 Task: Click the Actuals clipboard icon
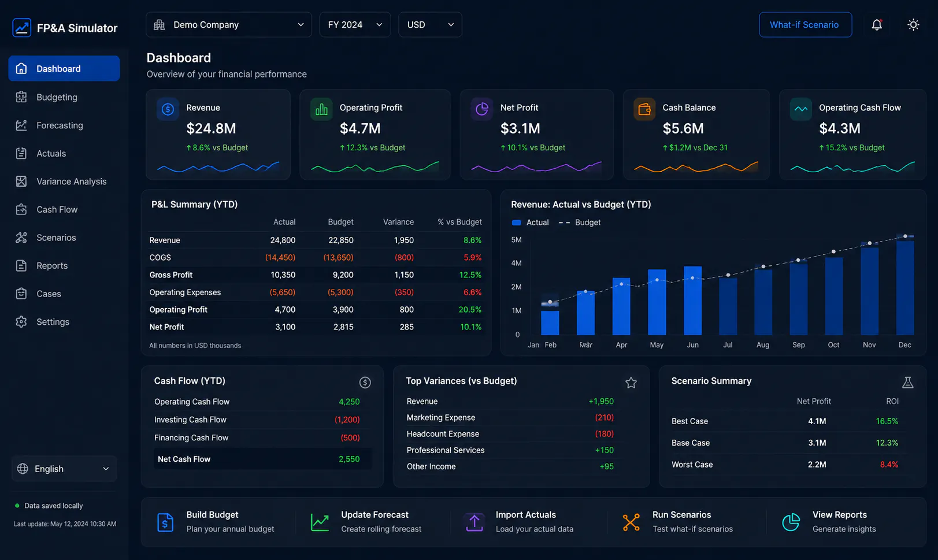coord(21,153)
